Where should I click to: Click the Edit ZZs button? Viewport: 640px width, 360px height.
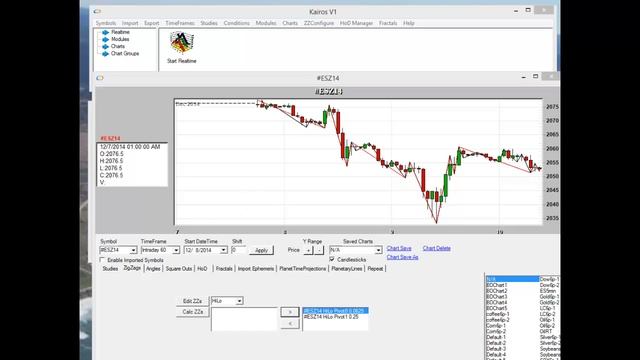192,301
